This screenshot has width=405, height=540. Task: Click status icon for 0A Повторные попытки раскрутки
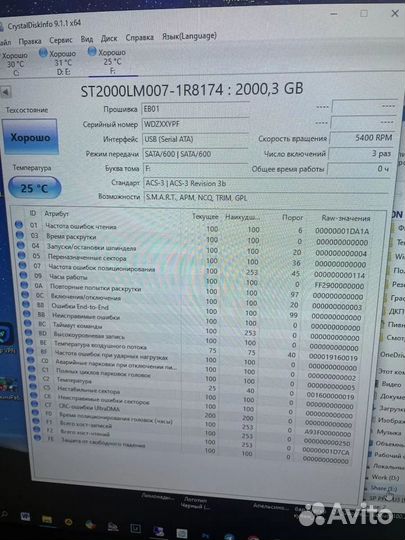(24, 285)
